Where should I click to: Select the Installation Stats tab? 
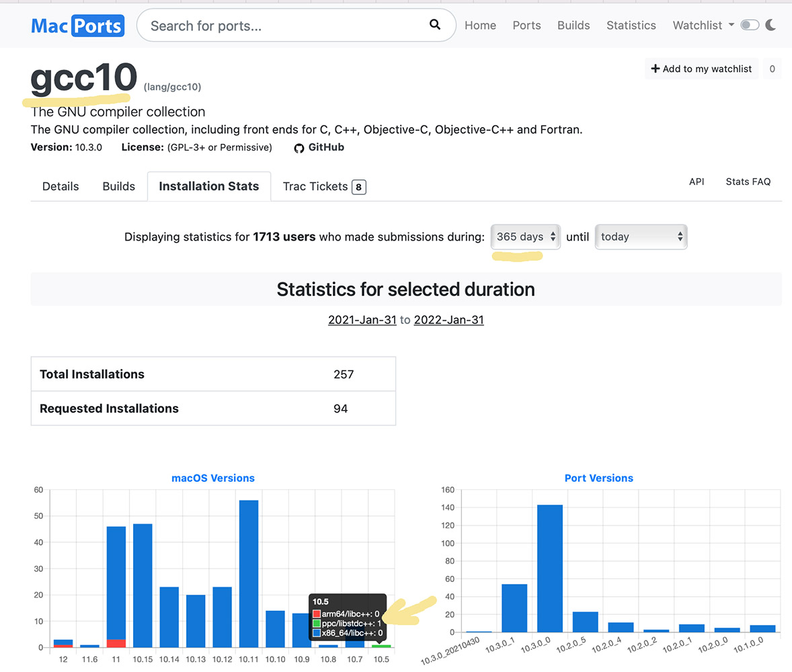coord(209,186)
